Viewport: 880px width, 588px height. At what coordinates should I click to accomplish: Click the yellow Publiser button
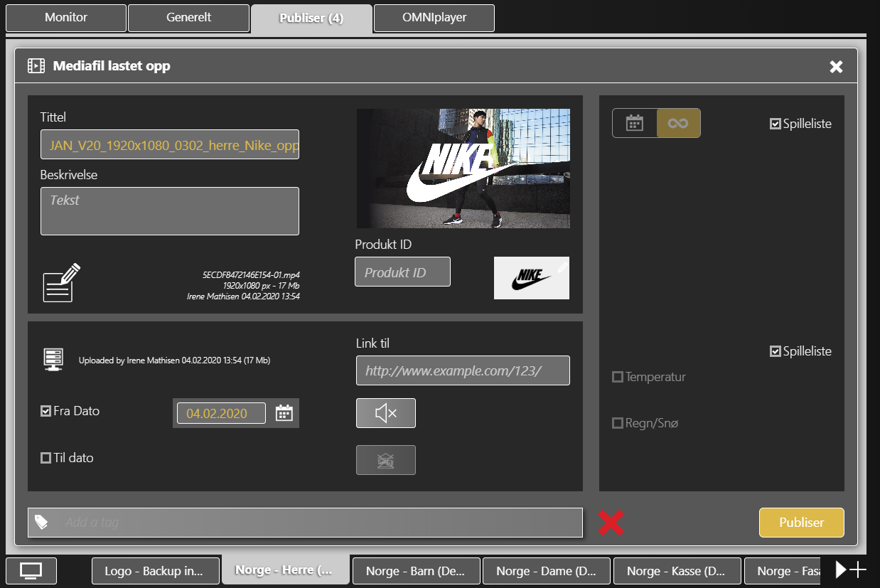pyautogui.click(x=801, y=523)
